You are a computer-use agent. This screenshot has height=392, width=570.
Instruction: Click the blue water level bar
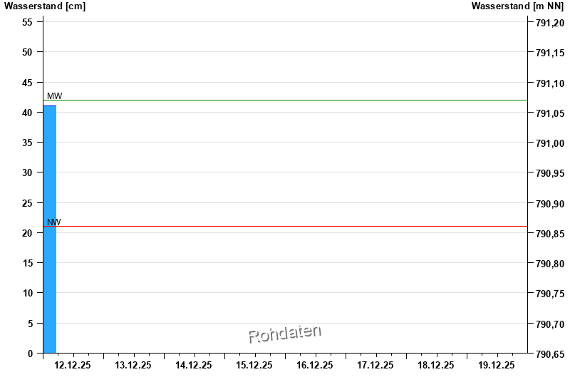(x=50, y=229)
